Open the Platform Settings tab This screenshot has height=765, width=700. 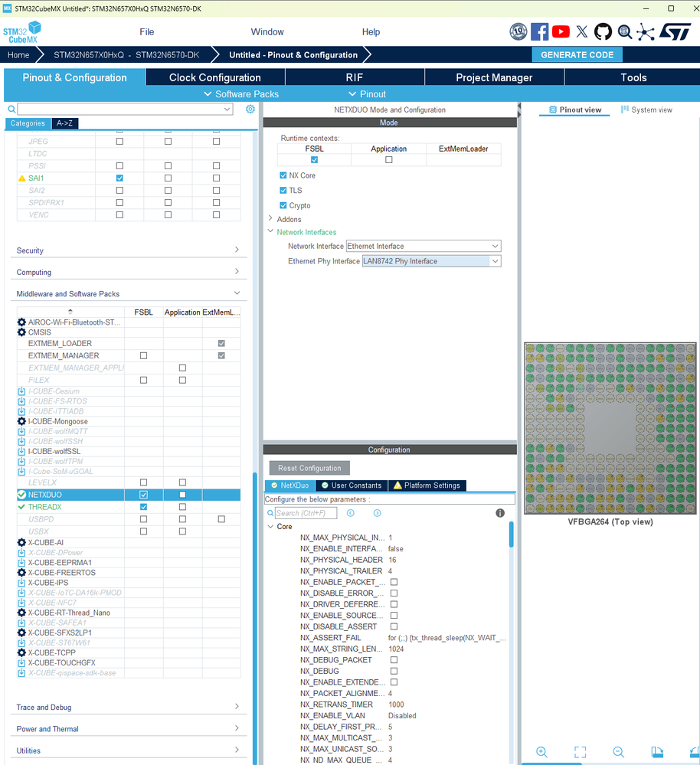(x=427, y=485)
